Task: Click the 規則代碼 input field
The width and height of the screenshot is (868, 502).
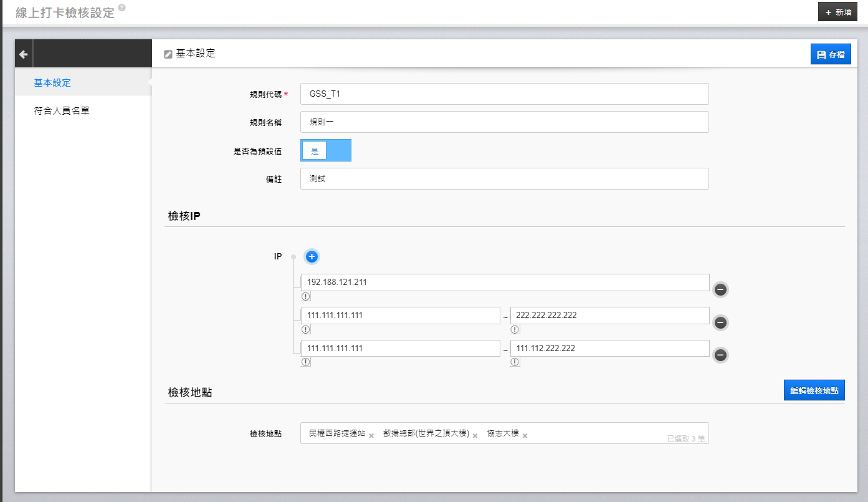Action: (504, 94)
